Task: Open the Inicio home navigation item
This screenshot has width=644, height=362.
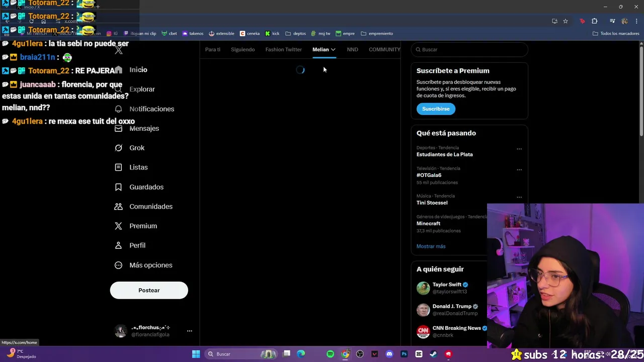Action: pyautogui.click(x=131, y=70)
